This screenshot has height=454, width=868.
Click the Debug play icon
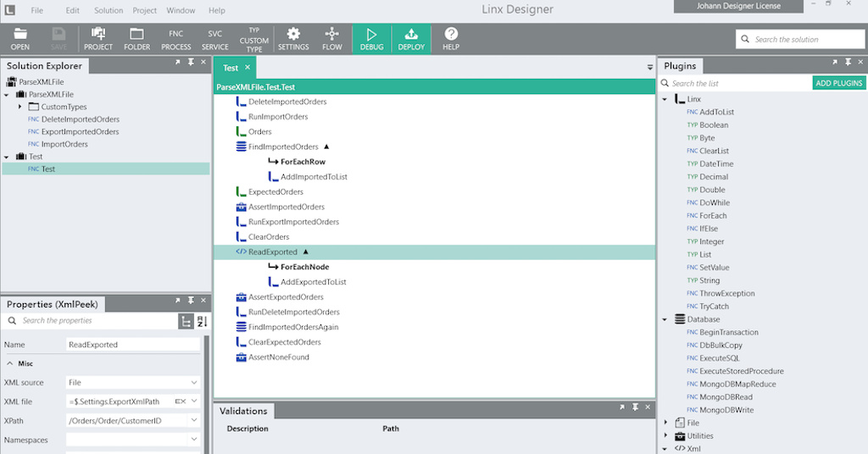371,35
